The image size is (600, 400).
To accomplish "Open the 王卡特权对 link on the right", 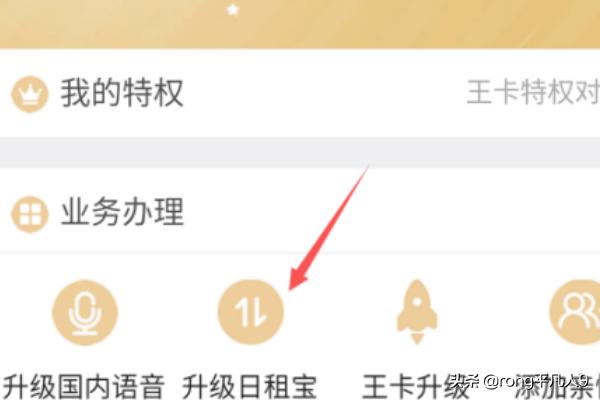I will [x=533, y=92].
